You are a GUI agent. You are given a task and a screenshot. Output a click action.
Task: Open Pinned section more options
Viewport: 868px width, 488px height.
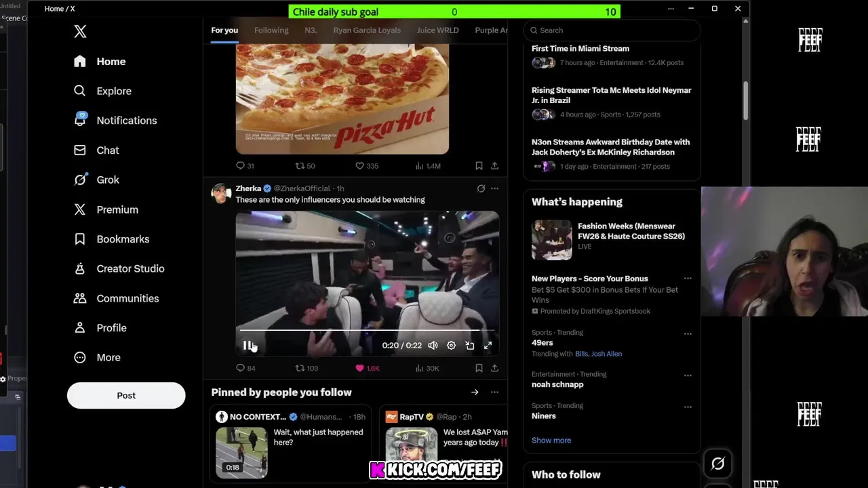[494, 392]
